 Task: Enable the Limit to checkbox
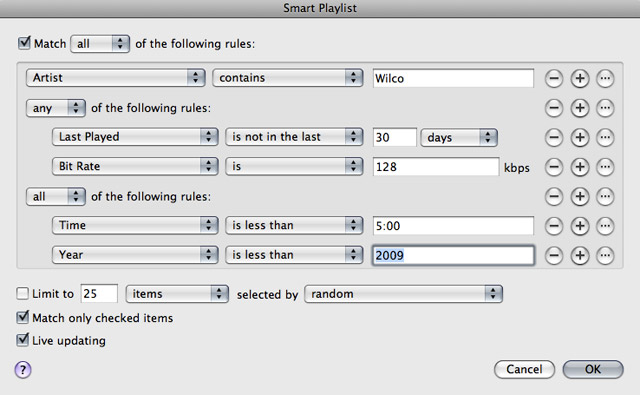click(x=22, y=293)
